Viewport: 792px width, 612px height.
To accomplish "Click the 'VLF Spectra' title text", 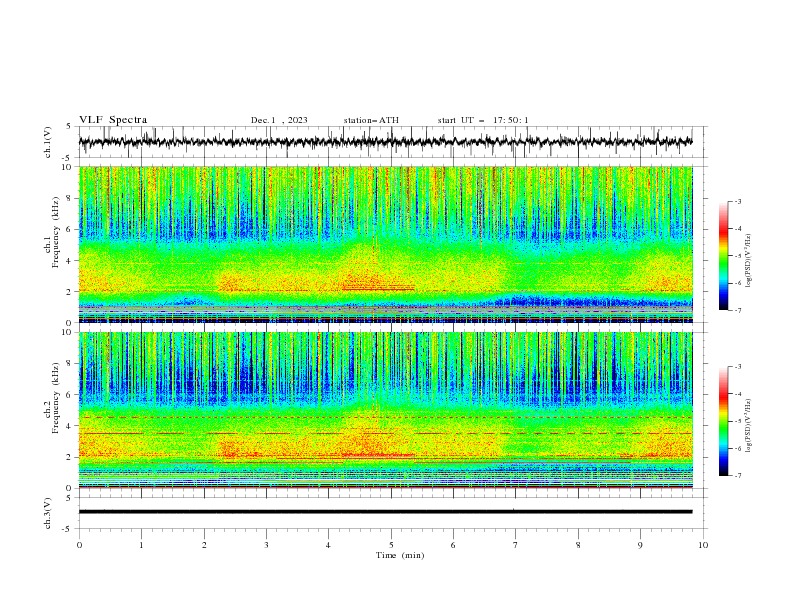I will pos(113,120).
